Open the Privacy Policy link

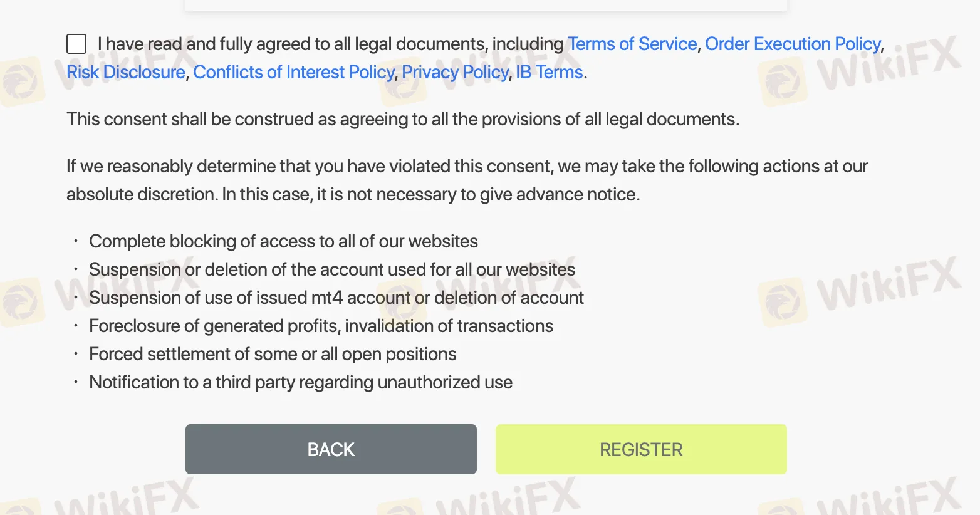coord(455,72)
